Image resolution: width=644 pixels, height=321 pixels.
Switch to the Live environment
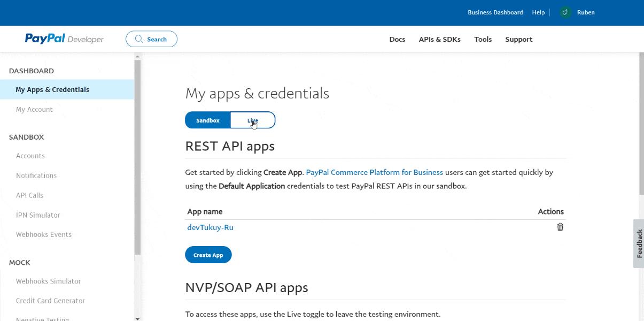[x=252, y=120]
